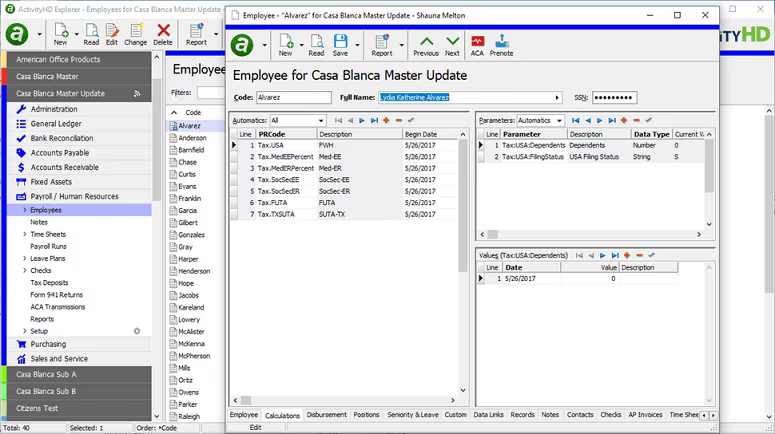775x434 pixels.
Task: Click the Setup gear icon in navigation
Action: click(137, 331)
